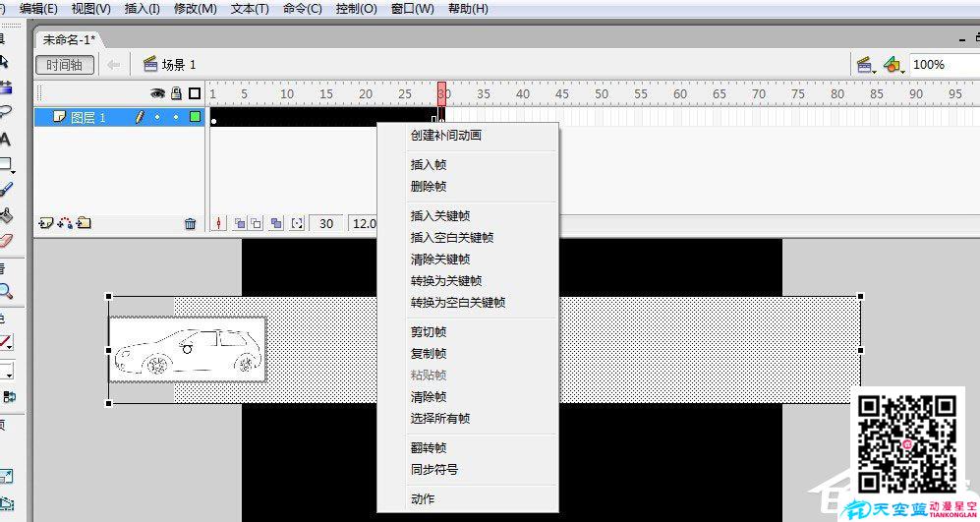Open fill color picker
Viewport: 980px width, 522px height.
(6, 370)
